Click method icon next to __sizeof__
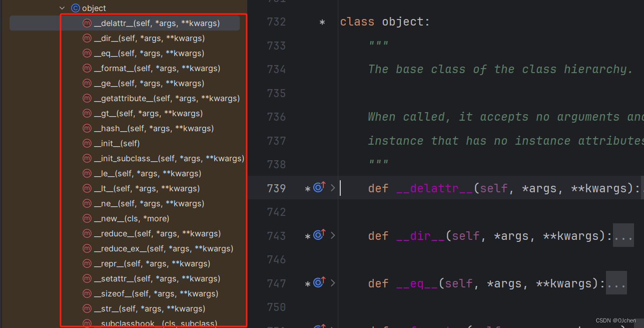 coord(87,293)
